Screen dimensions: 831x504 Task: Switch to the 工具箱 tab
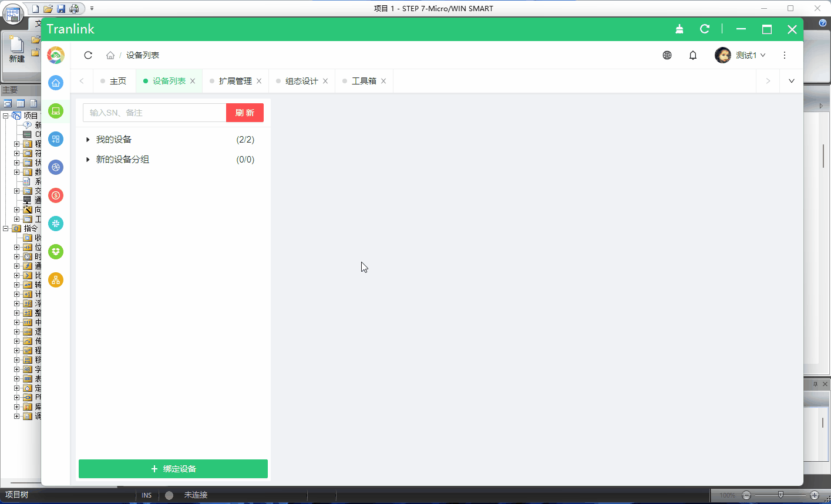364,81
